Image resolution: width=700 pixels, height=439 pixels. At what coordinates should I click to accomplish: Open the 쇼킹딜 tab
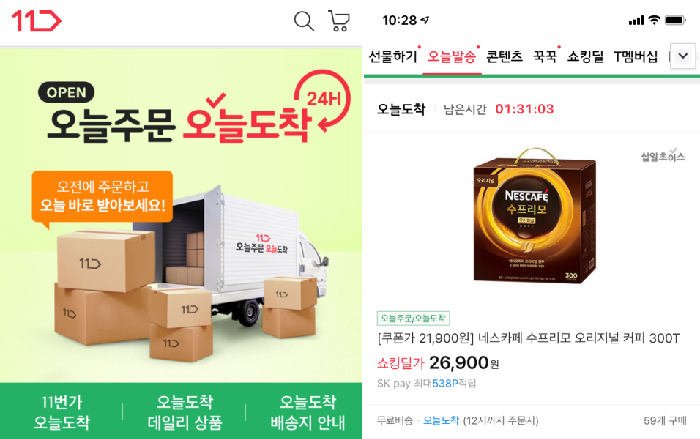point(585,57)
